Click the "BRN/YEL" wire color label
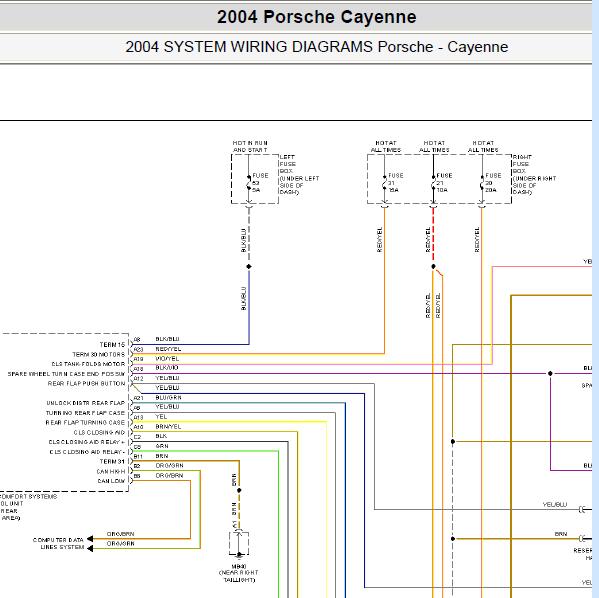The image size is (599, 598). 168,427
